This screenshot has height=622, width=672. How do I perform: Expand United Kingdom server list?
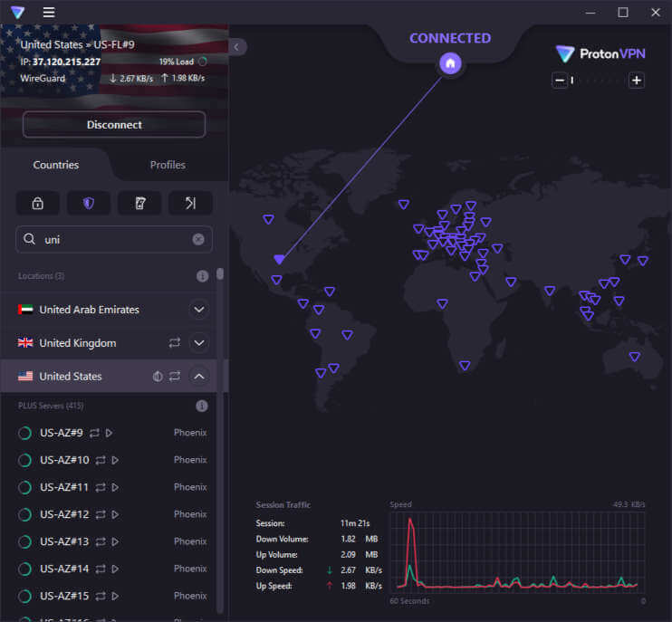point(199,343)
